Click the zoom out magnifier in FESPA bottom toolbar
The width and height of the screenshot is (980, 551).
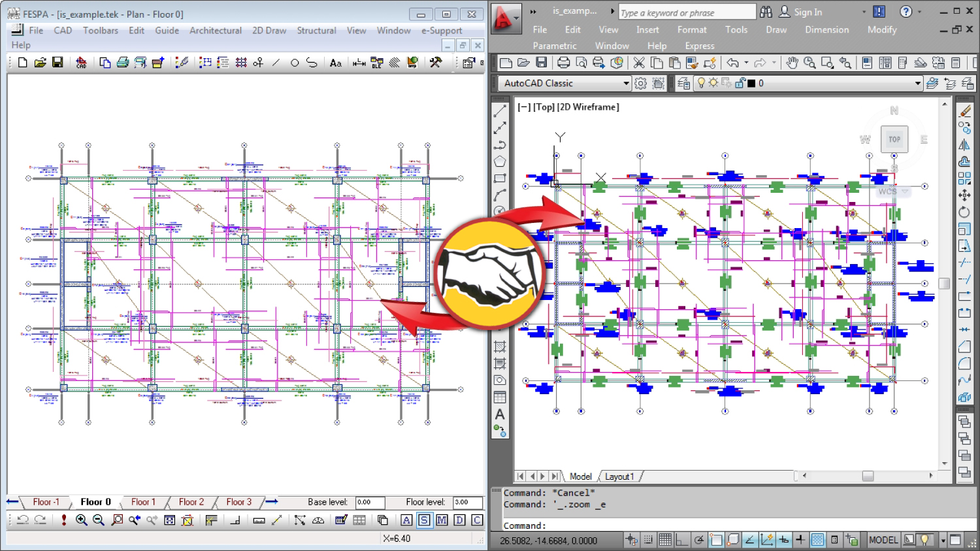[x=99, y=520]
